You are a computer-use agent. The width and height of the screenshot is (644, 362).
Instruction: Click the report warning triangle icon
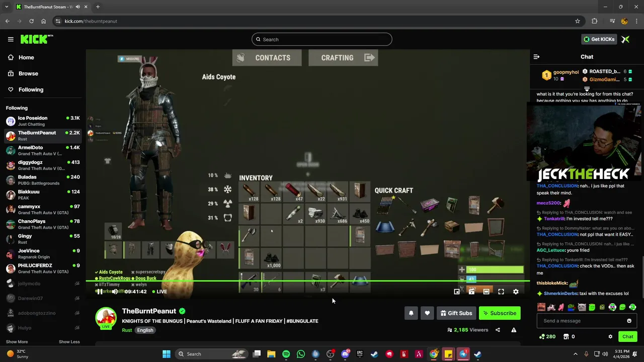514,330
